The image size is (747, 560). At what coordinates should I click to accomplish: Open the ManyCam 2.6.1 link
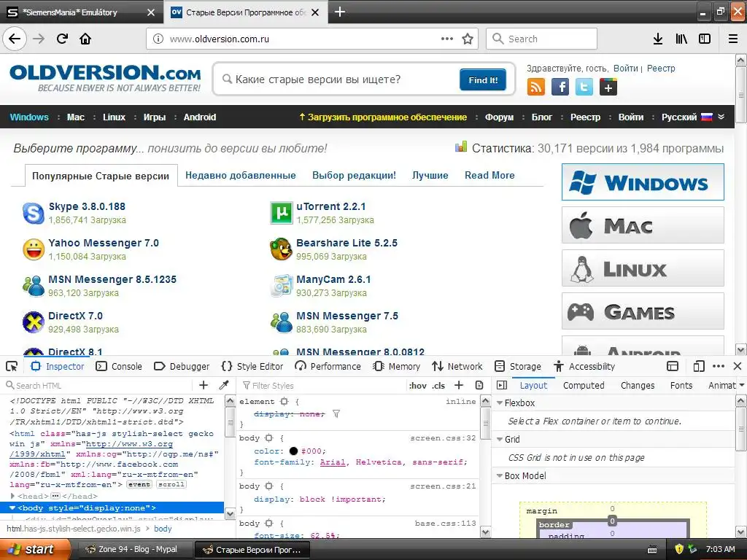point(333,279)
